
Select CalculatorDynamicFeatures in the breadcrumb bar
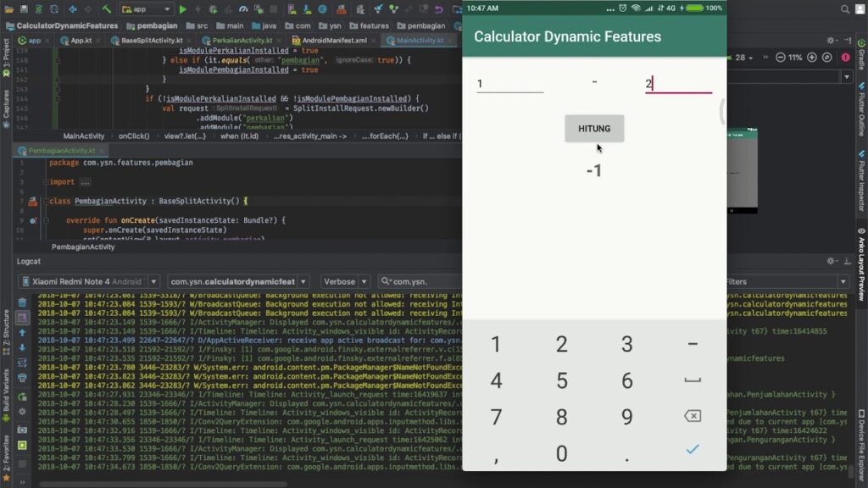pyautogui.click(x=61, y=25)
